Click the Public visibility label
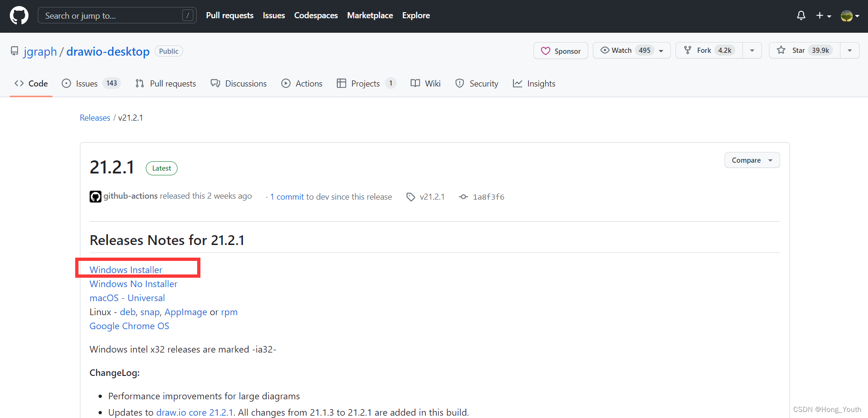This screenshot has height=418, width=868. (169, 51)
